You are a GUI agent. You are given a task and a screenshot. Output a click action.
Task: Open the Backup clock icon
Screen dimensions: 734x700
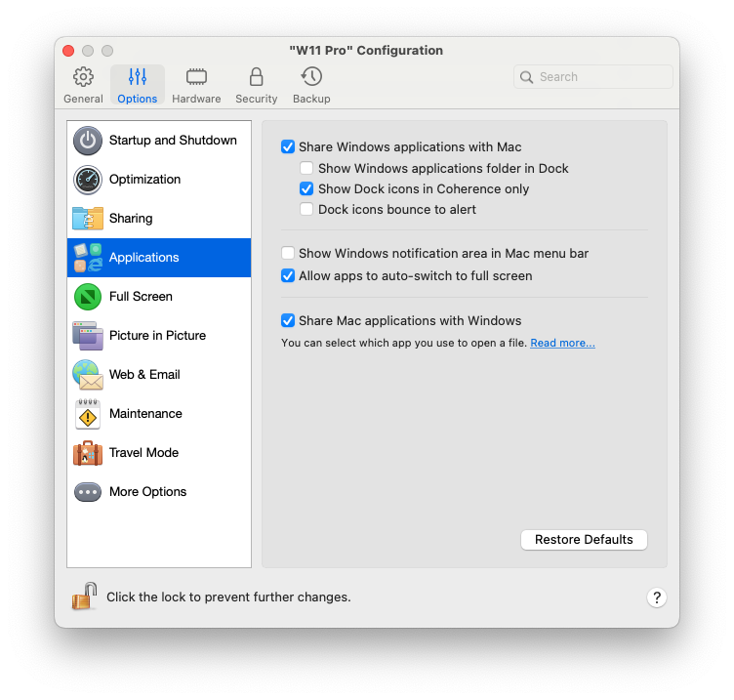click(x=311, y=77)
